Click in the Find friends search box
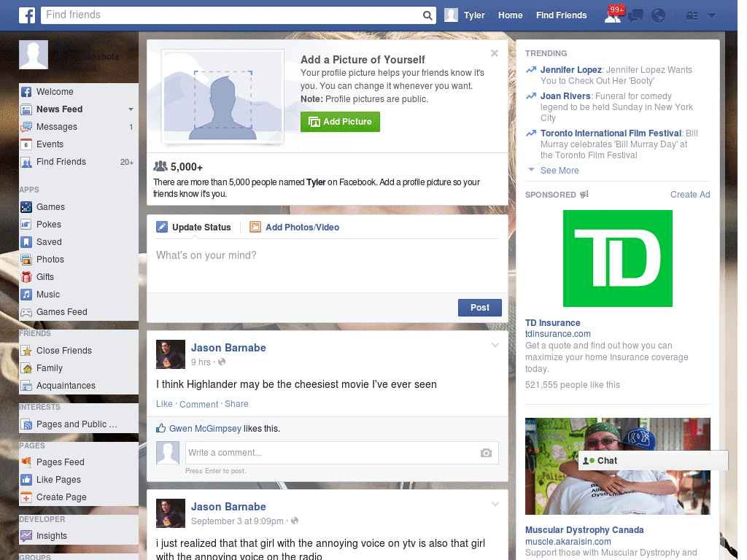This screenshot has width=747, height=560. (232, 15)
